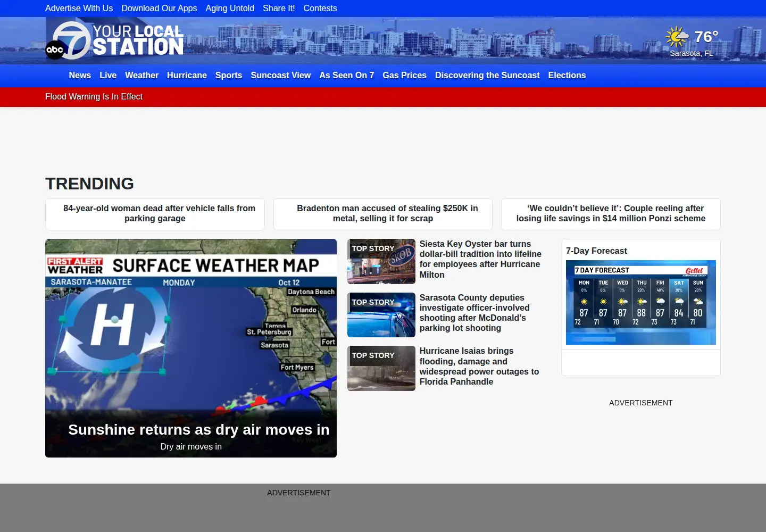Open Bradenton man scrap metal story
766x532 pixels.
tap(383, 214)
